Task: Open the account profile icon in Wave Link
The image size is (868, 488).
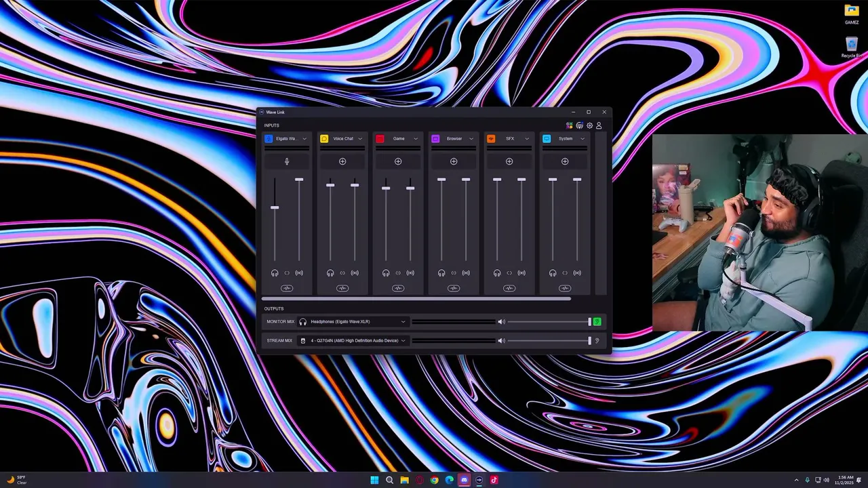Action: coord(599,125)
